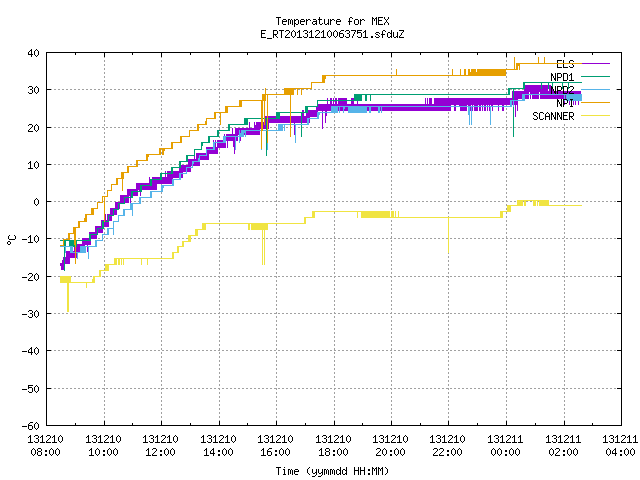This screenshot has height=480, width=640.
Task: Click the y-axis label -30
Action: pyautogui.click(x=31, y=314)
